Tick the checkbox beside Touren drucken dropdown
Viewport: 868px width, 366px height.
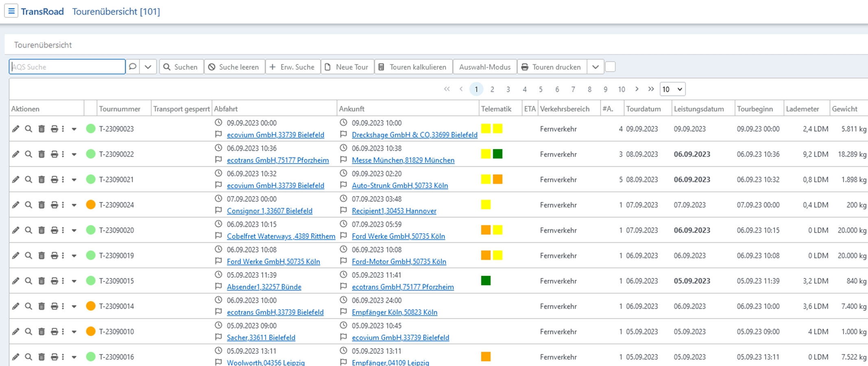610,67
